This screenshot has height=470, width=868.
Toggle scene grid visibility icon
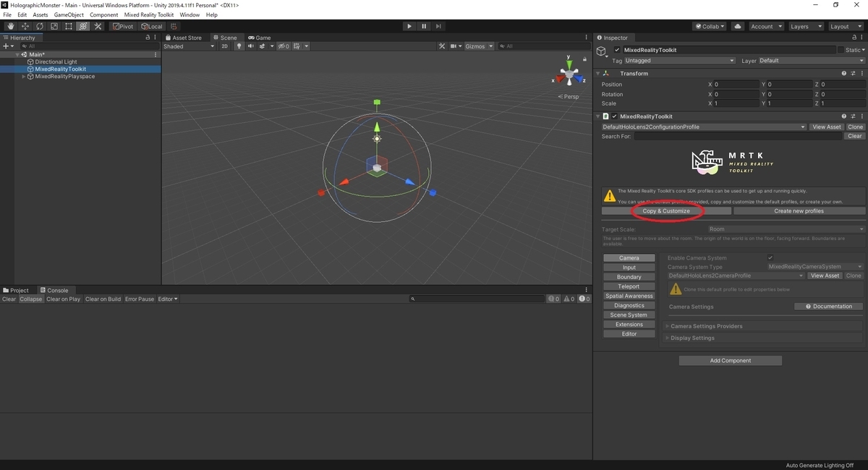pos(297,46)
